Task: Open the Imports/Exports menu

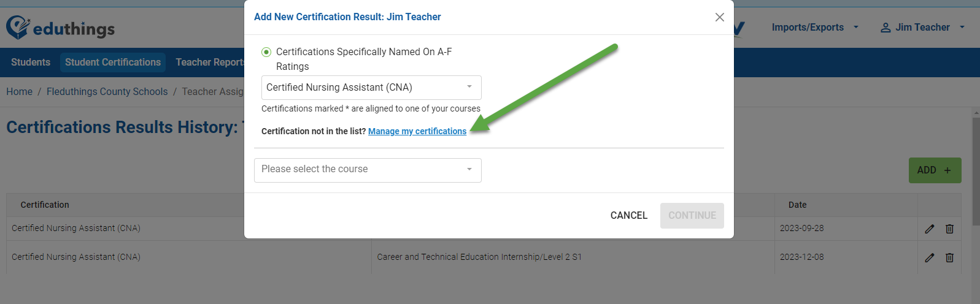Action: click(x=815, y=28)
